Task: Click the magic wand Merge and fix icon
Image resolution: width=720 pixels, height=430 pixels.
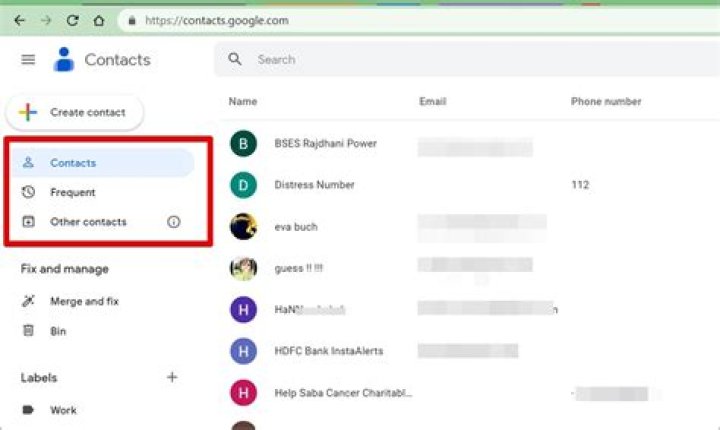Action: [28, 301]
